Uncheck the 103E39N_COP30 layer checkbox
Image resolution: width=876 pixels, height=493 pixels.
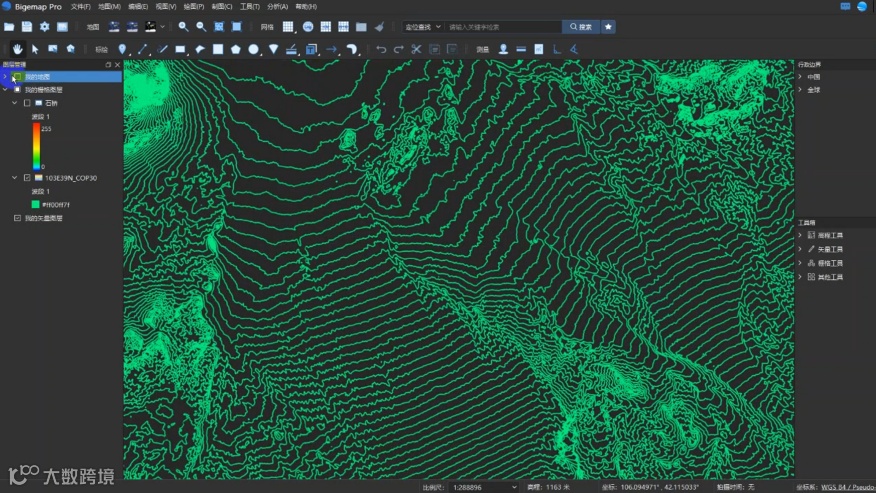pyautogui.click(x=27, y=177)
